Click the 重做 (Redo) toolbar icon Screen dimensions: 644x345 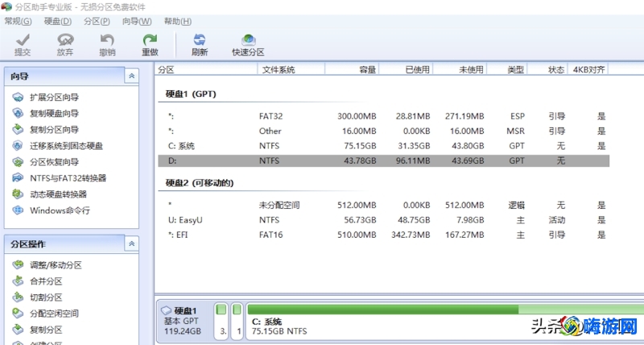(x=150, y=39)
